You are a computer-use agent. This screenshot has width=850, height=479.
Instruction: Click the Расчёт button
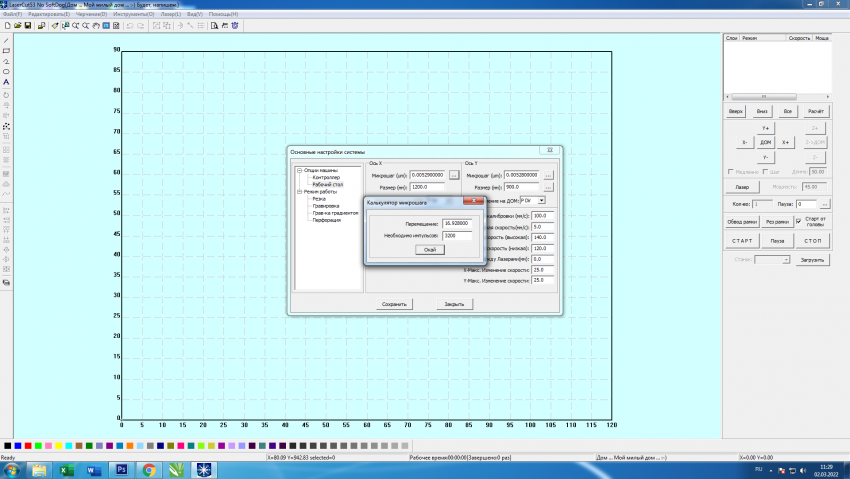(x=816, y=112)
